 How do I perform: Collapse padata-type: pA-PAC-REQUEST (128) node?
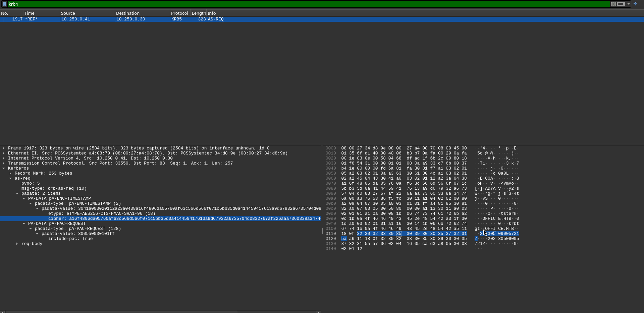pyautogui.click(x=31, y=229)
